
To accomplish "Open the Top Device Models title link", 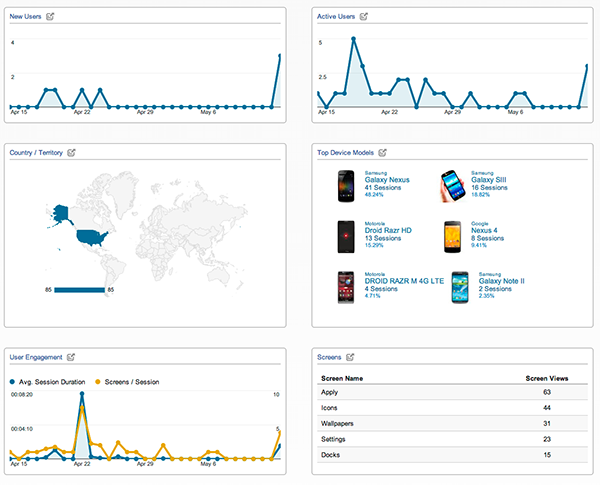I will coord(345,153).
